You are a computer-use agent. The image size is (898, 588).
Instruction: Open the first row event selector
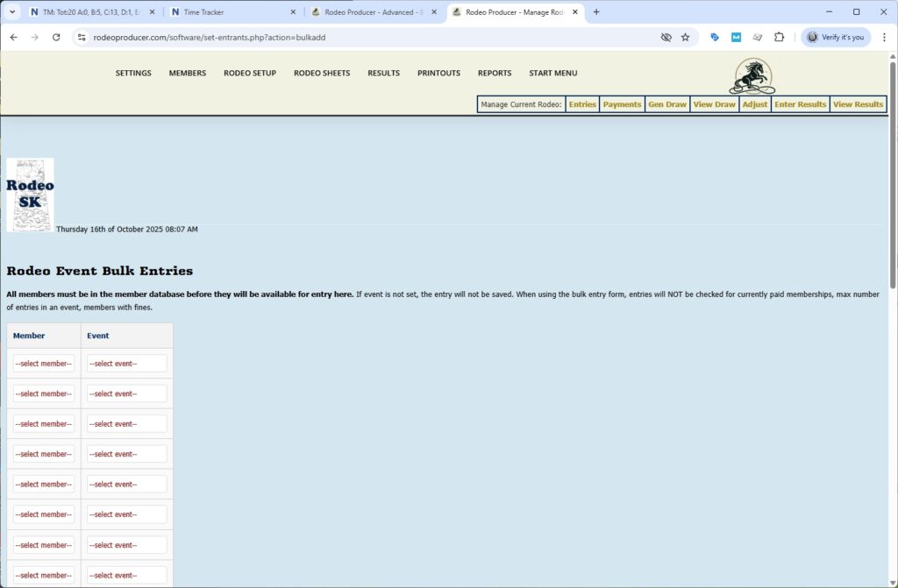126,363
